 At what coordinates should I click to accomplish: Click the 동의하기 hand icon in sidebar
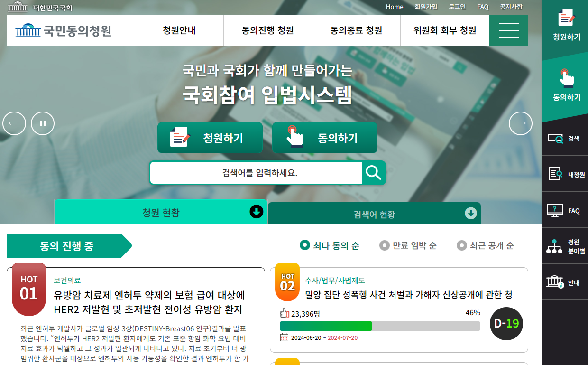(566, 78)
